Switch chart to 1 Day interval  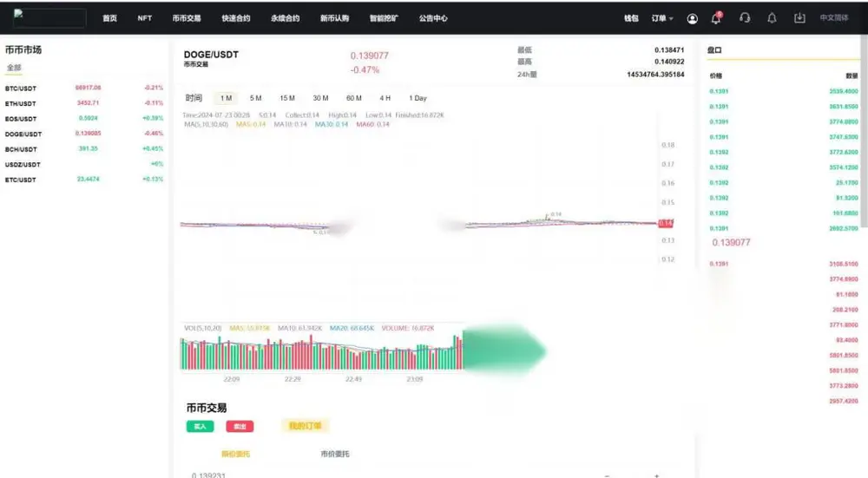tap(418, 98)
